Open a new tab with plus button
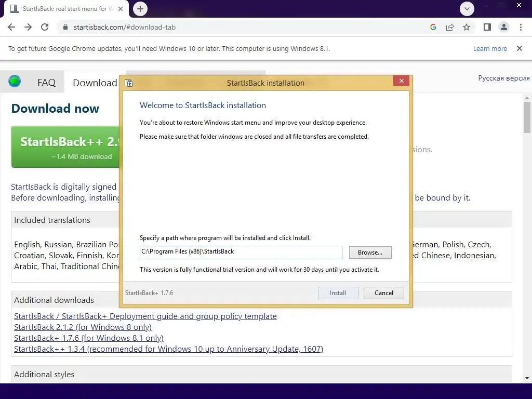 (140, 9)
